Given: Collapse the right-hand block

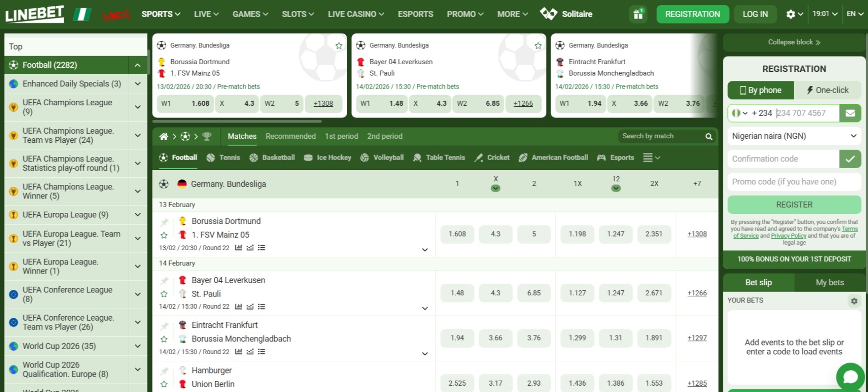Looking at the screenshot, I should click(794, 42).
